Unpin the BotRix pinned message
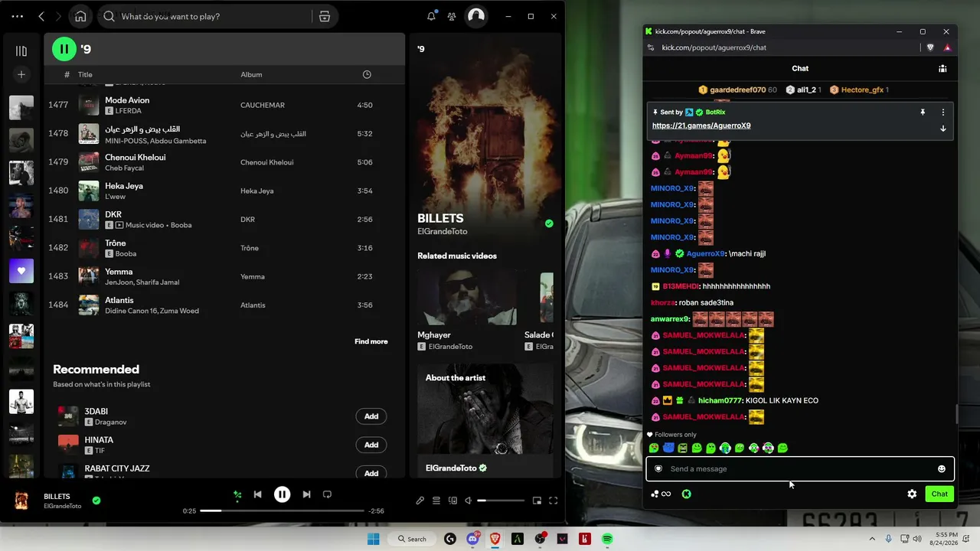The image size is (980, 551). [x=923, y=112]
